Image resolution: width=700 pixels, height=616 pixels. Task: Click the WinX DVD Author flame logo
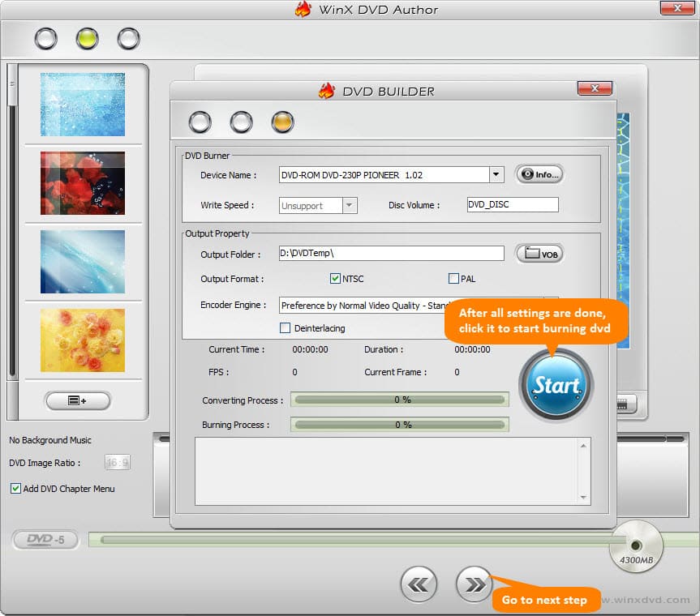303,10
